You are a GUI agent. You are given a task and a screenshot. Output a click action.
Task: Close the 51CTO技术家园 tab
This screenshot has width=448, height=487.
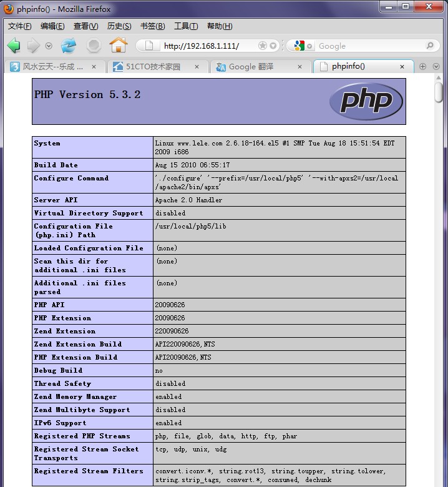point(197,67)
